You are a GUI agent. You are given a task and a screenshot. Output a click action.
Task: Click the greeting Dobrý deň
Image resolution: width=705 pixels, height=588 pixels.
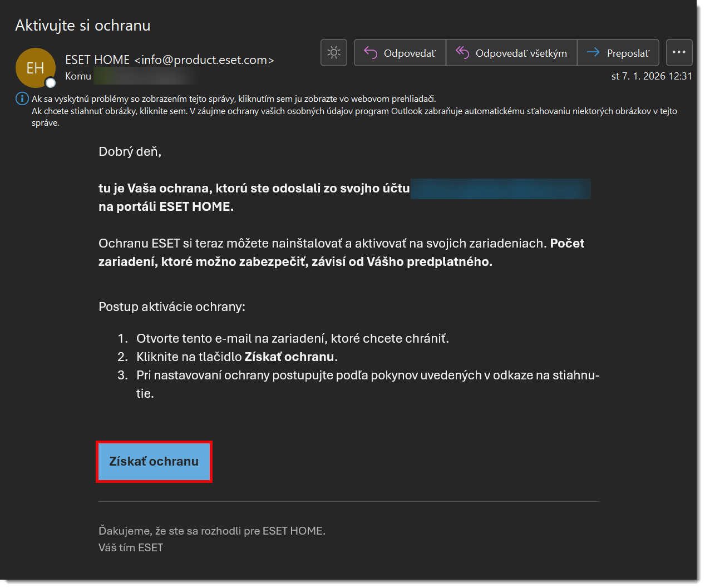(130, 152)
